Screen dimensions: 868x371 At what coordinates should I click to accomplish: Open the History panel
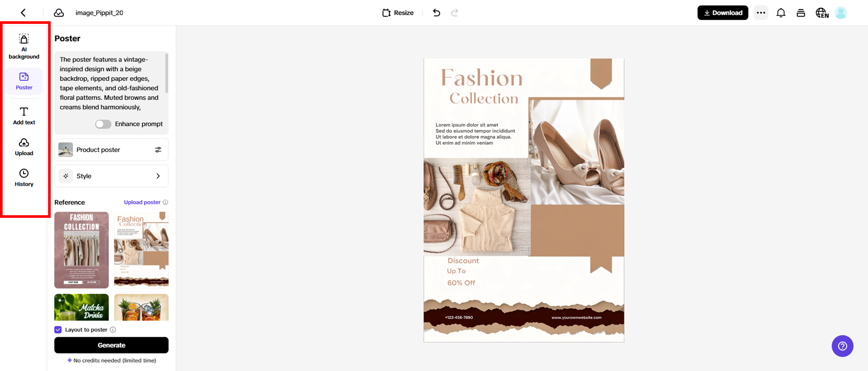point(24,178)
